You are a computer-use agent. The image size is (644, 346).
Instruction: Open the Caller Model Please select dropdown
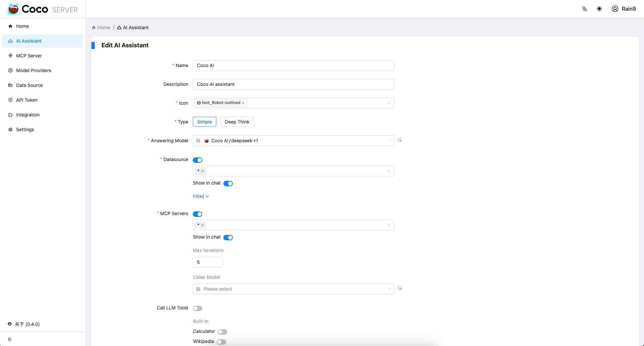point(293,289)
